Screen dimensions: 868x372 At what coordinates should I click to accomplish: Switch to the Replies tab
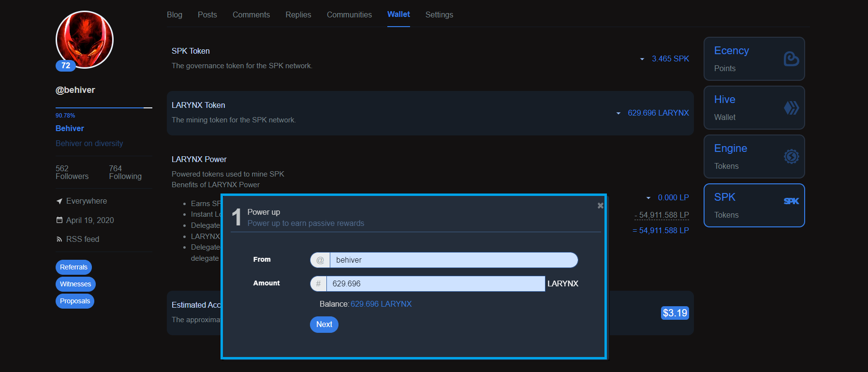coord(298,15)
